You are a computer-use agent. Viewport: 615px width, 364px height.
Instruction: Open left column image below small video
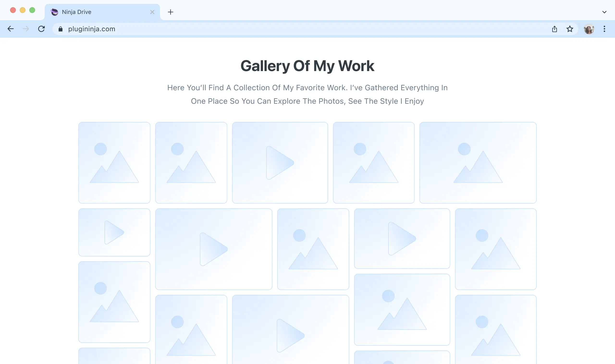pyautogui.click(x=114, y=302)
